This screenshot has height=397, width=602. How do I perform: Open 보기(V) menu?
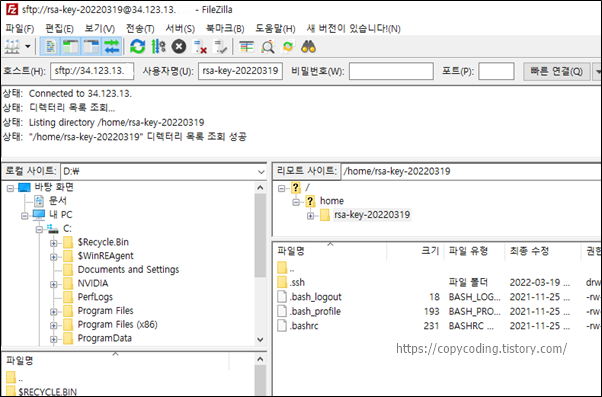click(99, 28)
